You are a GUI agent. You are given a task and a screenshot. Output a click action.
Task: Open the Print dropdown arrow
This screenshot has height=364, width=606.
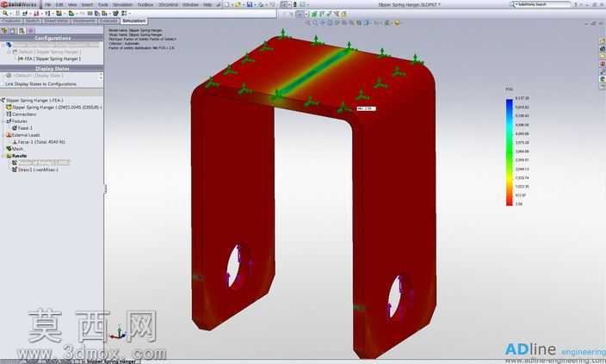266,4
